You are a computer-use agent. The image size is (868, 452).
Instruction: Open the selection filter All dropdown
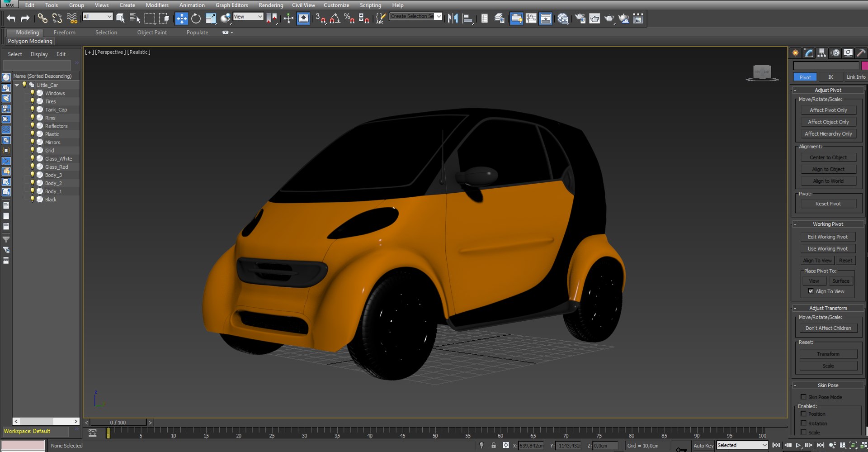tap(97, 17)
